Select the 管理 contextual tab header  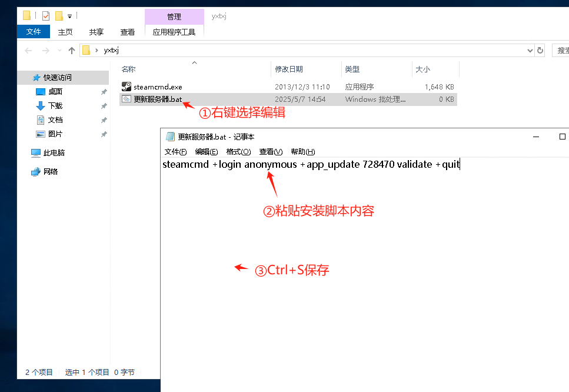[174, 16]
